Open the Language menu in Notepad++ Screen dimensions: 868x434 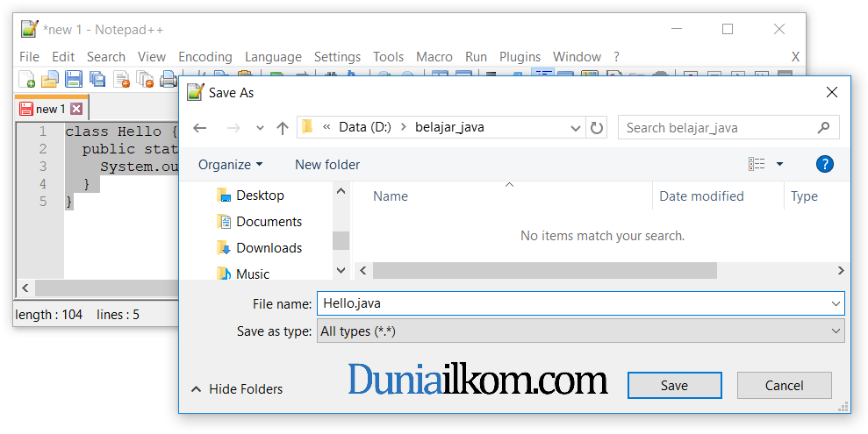point(273,57)
